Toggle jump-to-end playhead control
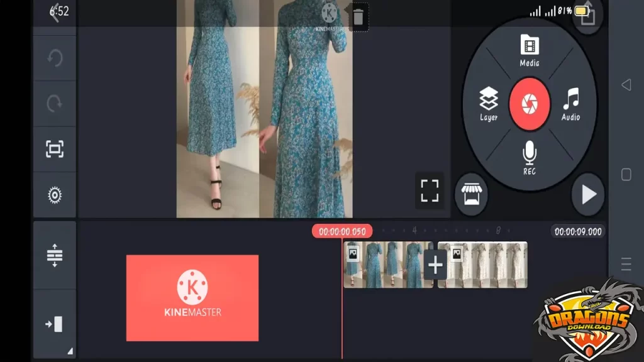The height and width of the screenshot is (362, 644). click(55, 322)
